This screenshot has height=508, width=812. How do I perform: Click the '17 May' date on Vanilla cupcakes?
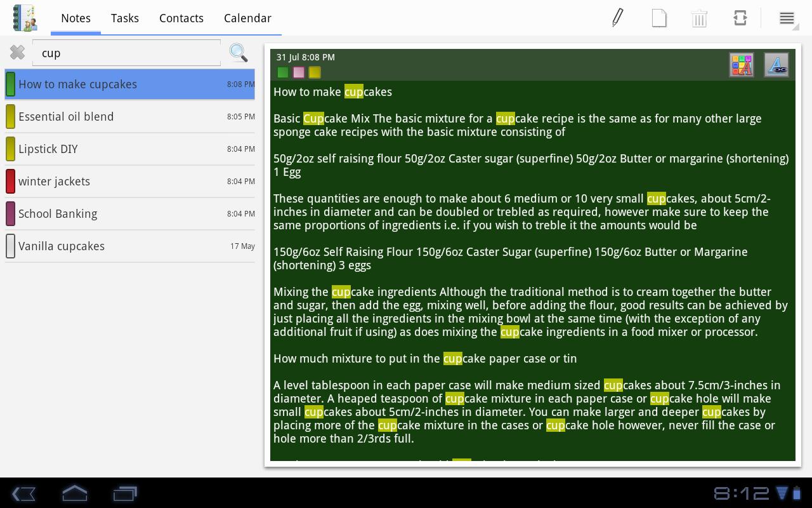(242, 246)
